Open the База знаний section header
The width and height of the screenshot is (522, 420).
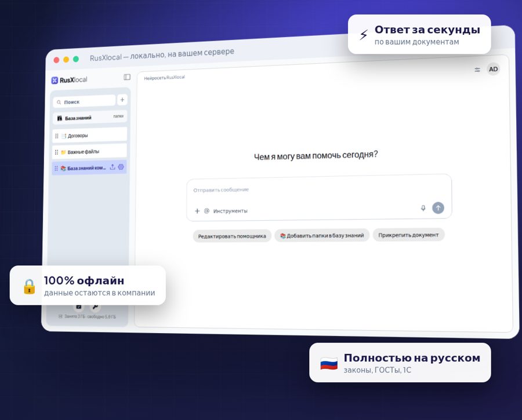click(x=90, y=118)
